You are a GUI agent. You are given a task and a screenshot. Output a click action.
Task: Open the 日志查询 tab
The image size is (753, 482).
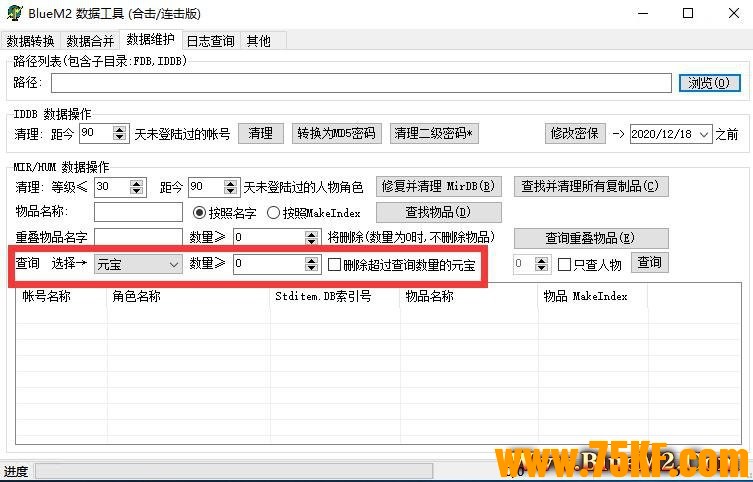click(x=210, y=41)
